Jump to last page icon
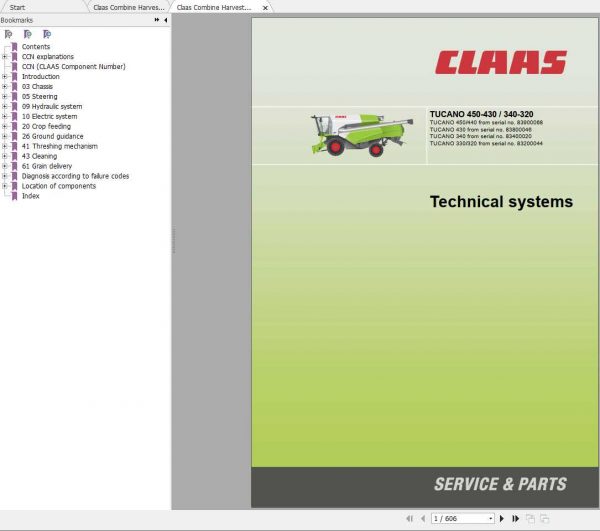600x531 pixels. coord(515,519)
